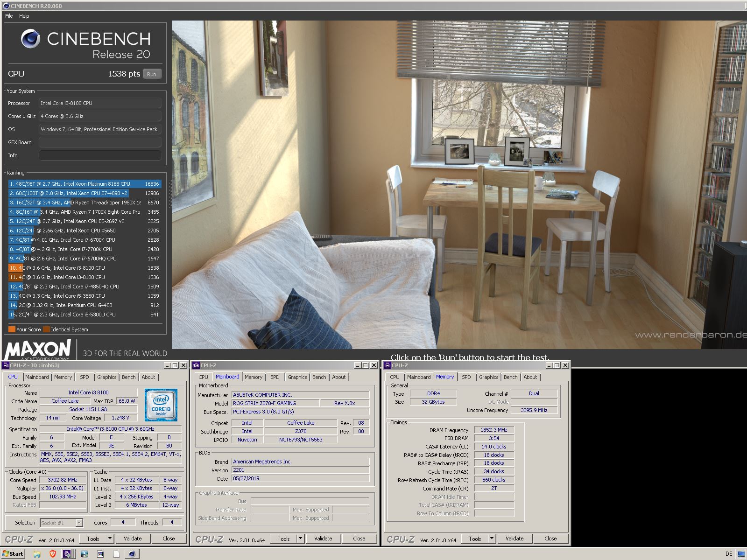This screenshot has height=560, width=747.
Task: Expand Tools dropdown arrow in Memory CPU-Z window
Action: pos(492,539)
